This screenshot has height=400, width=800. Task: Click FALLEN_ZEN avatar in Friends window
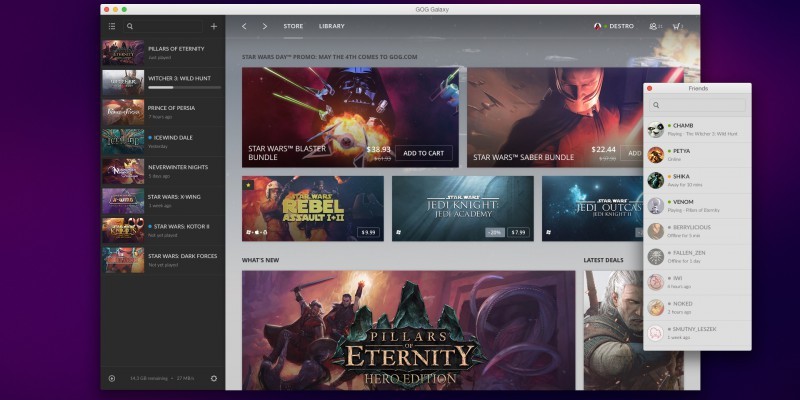tap(656, 257)
